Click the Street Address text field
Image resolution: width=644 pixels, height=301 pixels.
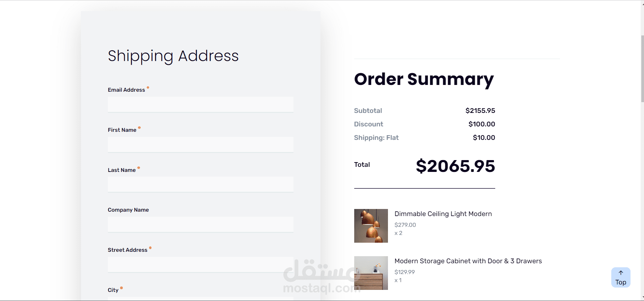[x=200, y=265]
